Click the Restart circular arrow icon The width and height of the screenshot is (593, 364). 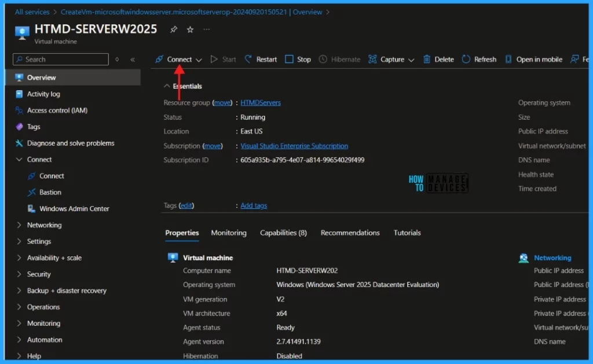[248, 59]
